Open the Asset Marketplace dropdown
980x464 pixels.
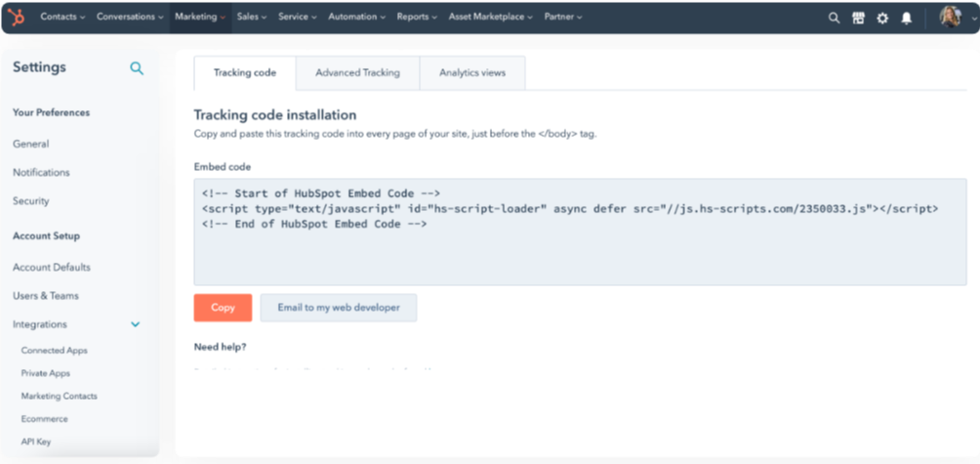(491, 17)
